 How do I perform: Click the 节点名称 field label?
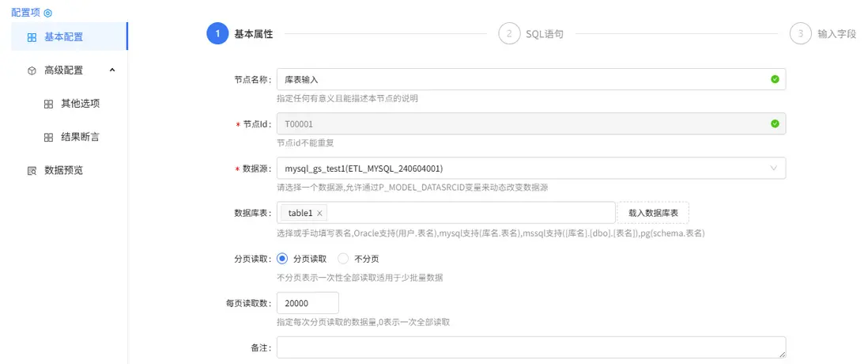(x=253, y=79)
